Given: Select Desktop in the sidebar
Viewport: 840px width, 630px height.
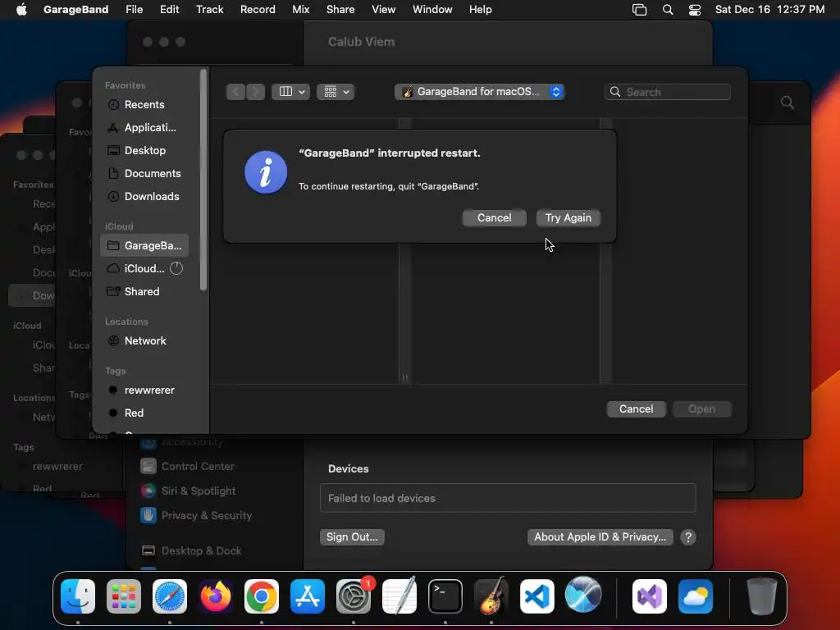Looking at the screenshot, I should tap(144, 151).
